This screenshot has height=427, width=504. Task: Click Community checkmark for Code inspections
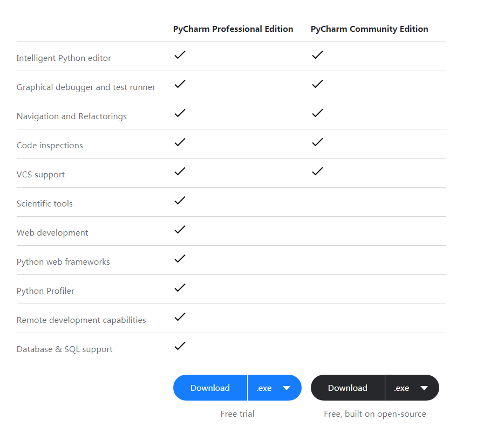tap(317, 142)
